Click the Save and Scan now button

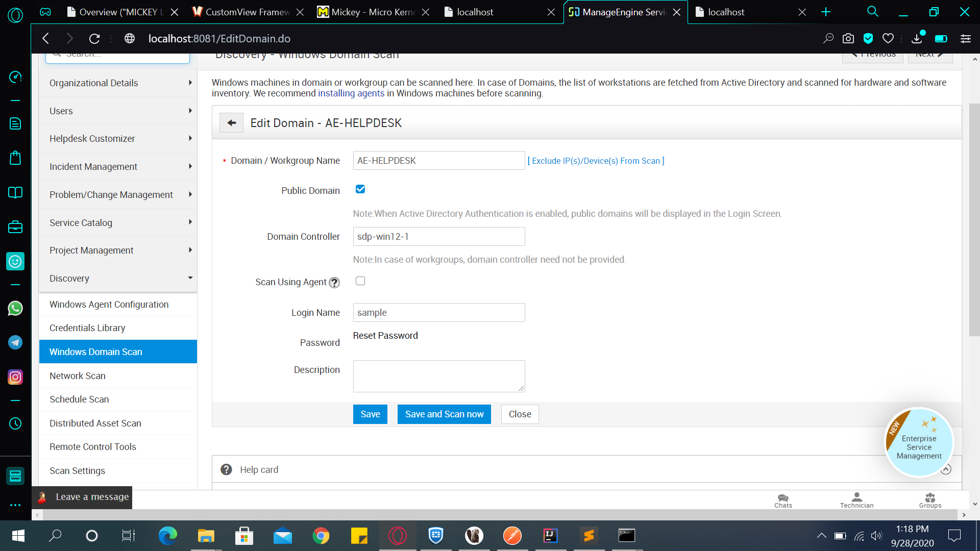(444, 414)
